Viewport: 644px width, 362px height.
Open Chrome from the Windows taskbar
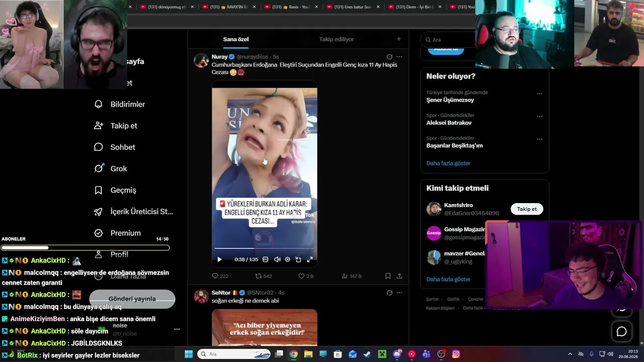[293, 354]
